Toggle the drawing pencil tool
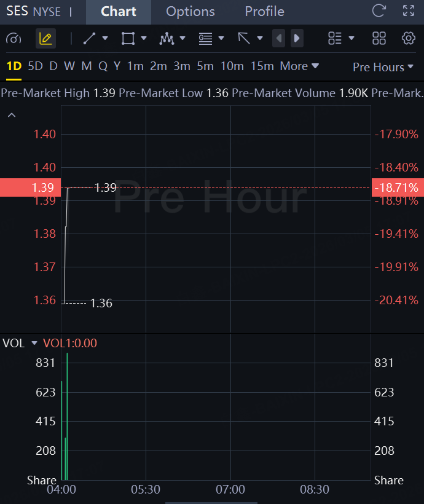 click(45, 39)
